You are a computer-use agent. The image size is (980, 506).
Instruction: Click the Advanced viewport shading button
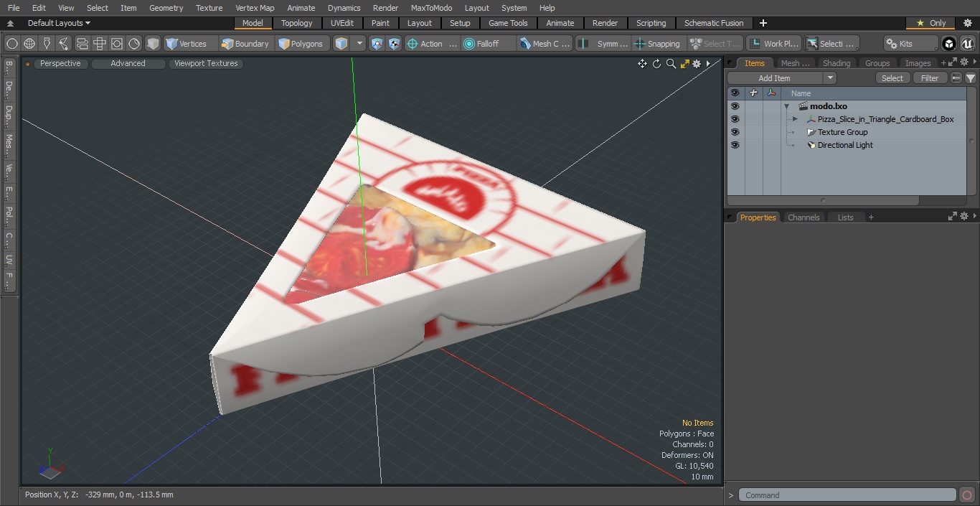tap(128, 63)
